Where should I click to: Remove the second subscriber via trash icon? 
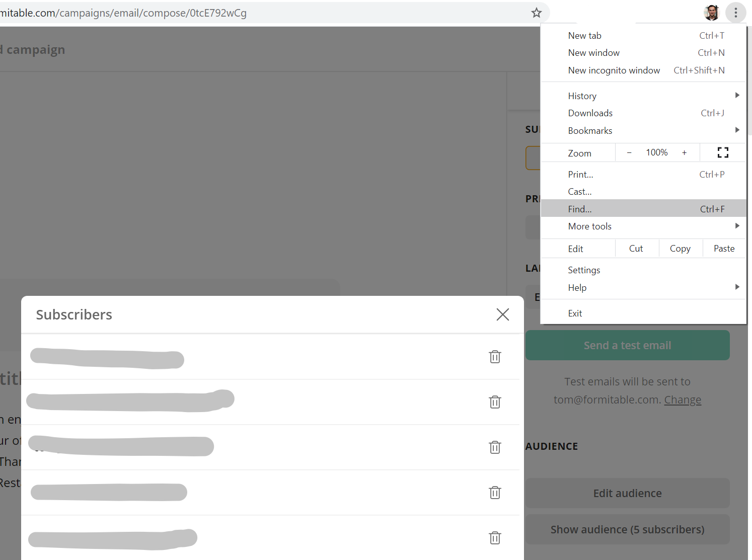tap(495, 402)
